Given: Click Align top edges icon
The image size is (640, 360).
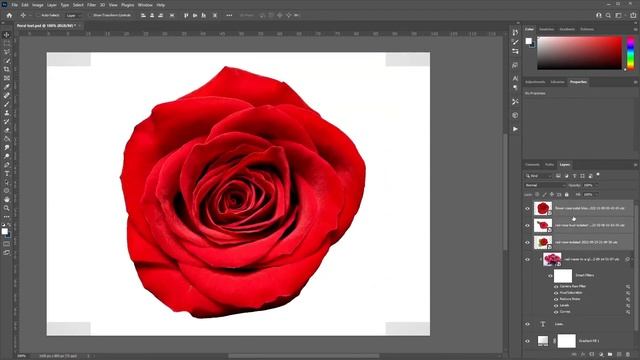Looking at the screenshot, I should pyautogui.click(x=186, y=16).
